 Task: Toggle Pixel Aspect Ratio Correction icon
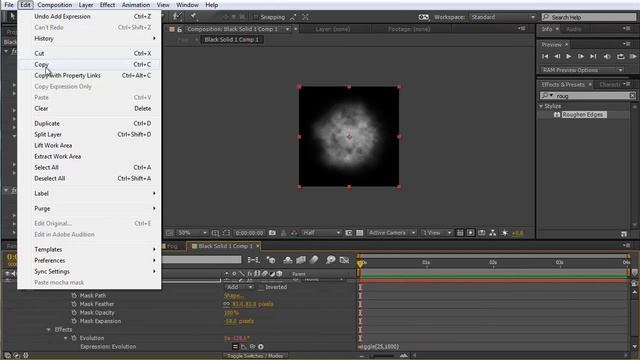pyautogui.click(x=460, y=233)
